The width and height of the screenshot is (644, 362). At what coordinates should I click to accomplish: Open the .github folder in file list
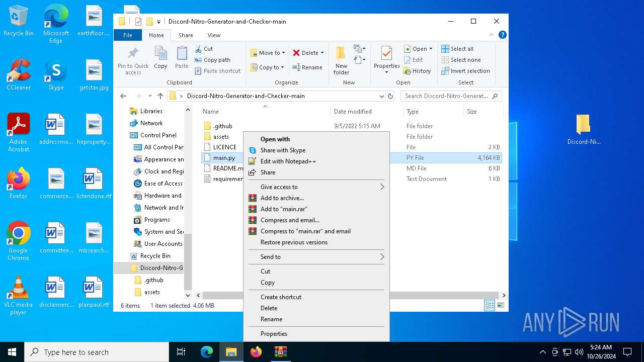[x=222, y=126]
